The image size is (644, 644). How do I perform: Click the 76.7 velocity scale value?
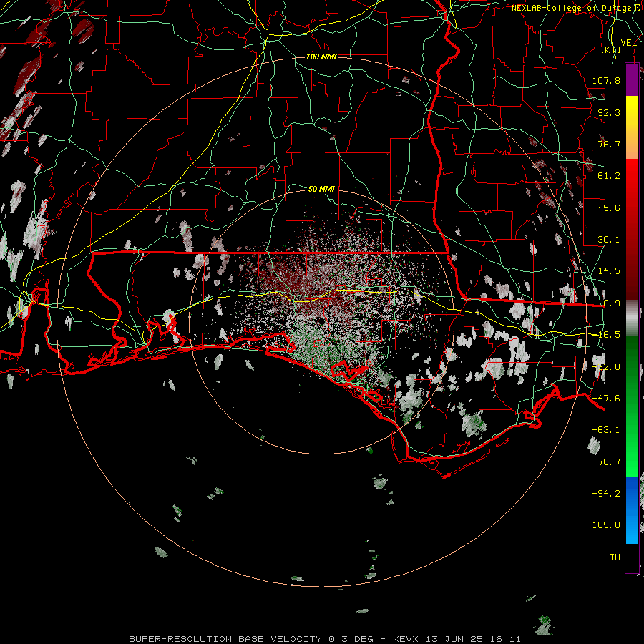pos(609,144)
